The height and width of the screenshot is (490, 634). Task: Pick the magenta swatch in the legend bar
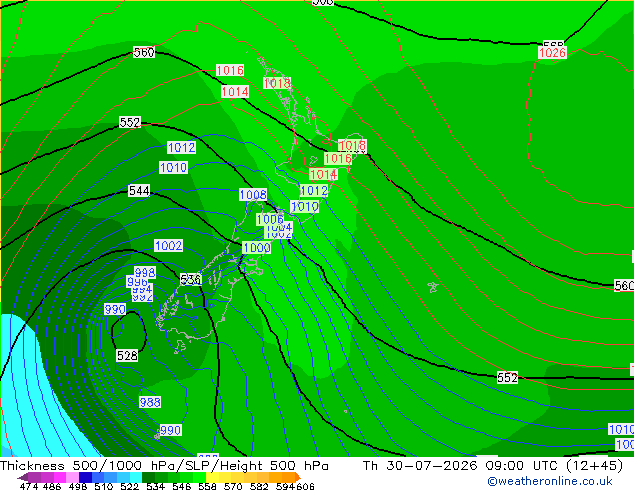pos(60,477)
